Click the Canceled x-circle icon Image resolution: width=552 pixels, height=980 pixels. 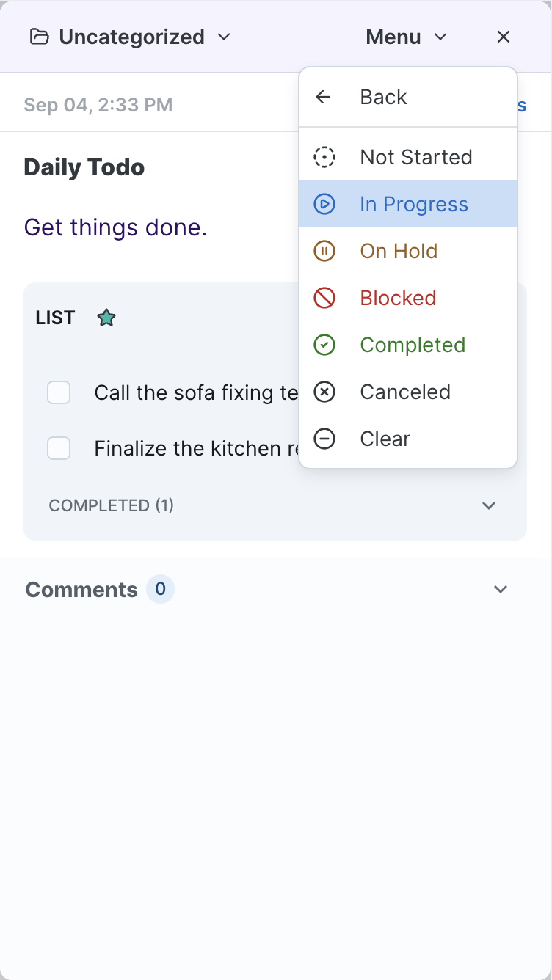[x=324, y=392]
